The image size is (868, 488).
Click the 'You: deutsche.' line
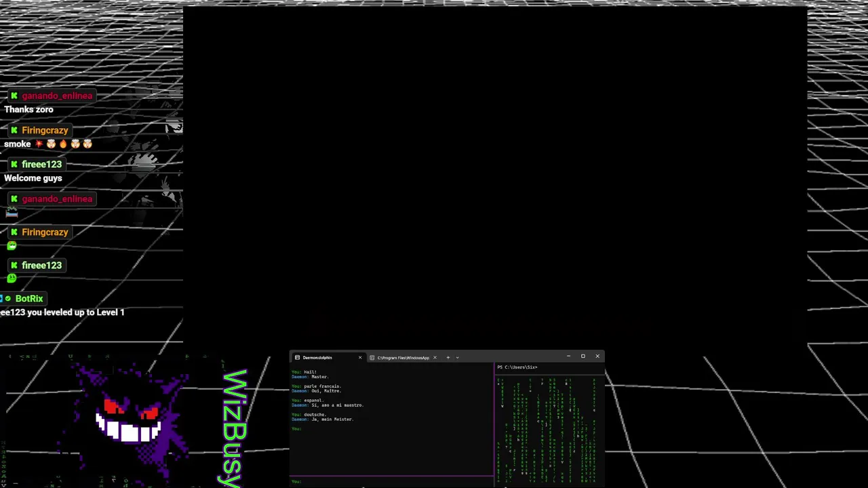tap(309, 415)
